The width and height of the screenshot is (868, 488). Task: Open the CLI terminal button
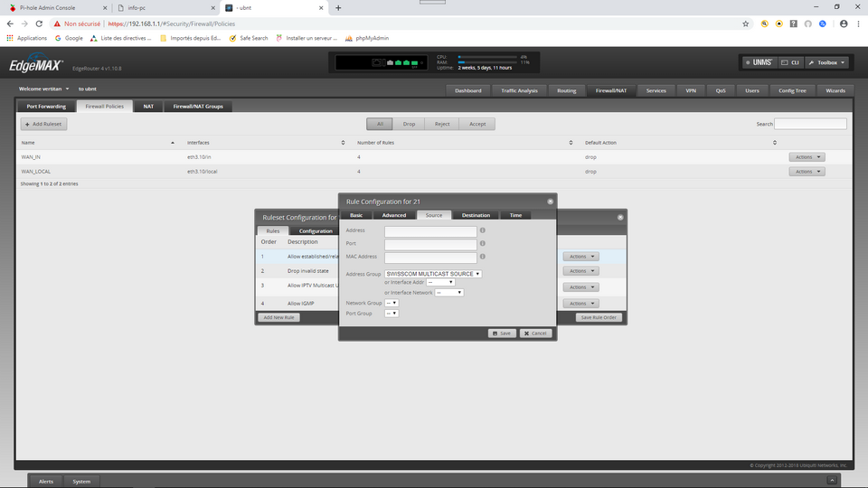790,62
